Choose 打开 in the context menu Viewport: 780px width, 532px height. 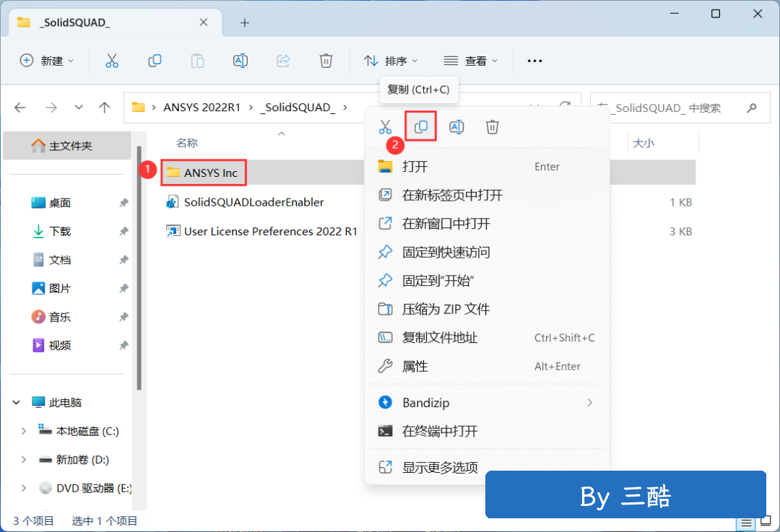point(487,167)
